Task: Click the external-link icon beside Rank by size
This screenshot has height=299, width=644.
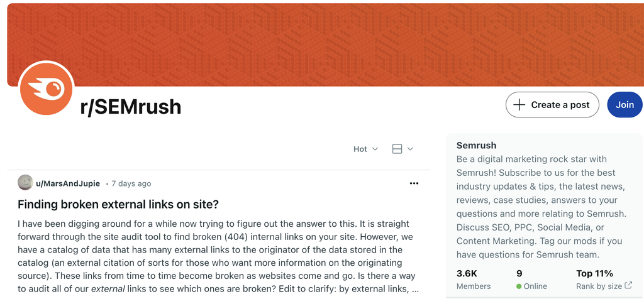Action: point(628,286)
